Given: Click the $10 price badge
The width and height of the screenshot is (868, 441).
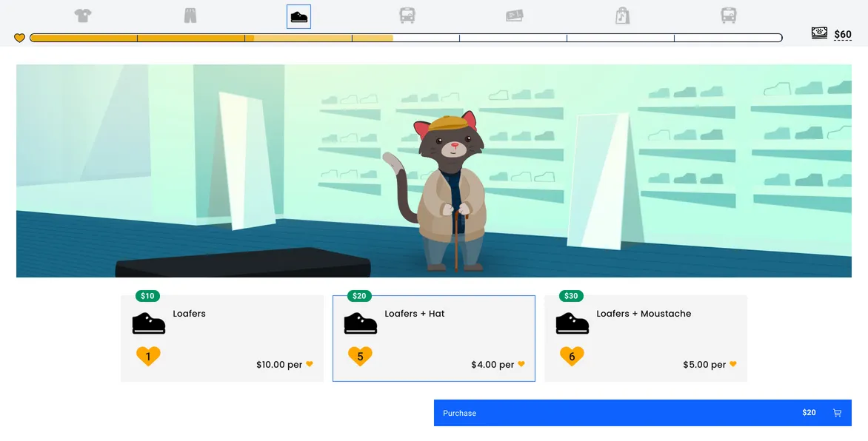Looking at the screenshot, I should point(148,296).
